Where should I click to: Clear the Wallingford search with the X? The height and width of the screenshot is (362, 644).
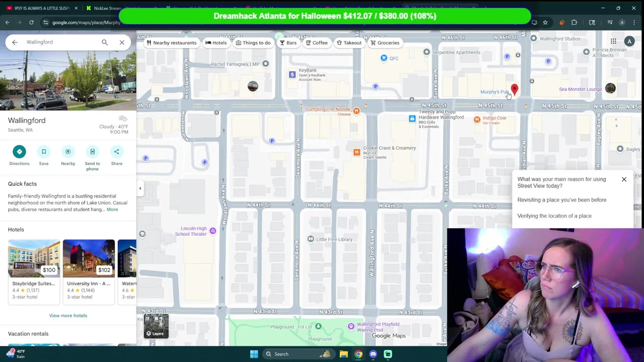tap(122, 42)
